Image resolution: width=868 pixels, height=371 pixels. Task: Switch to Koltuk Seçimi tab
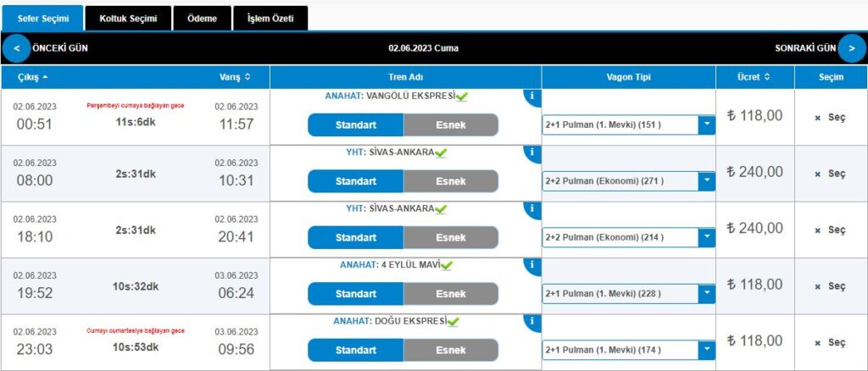pos(127,19)
